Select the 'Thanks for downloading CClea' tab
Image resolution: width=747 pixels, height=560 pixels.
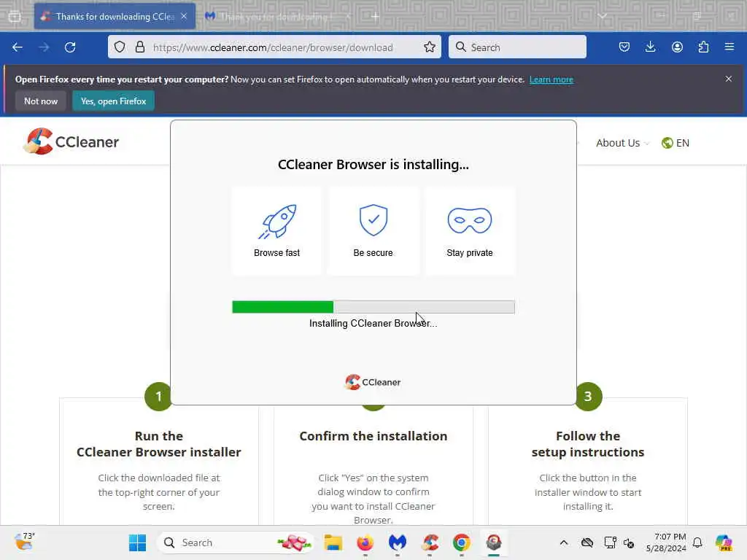pos(115,16)
